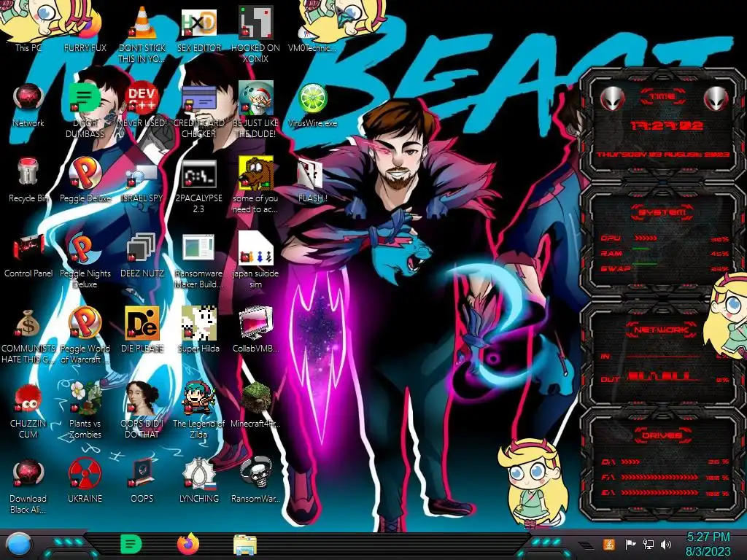Click the left alien head widget icon

612,98
